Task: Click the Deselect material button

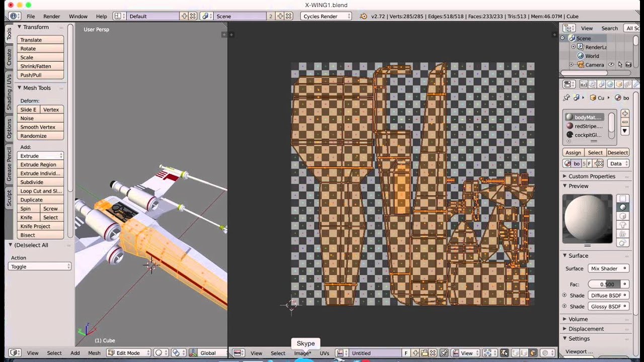Action: (618, 152)
